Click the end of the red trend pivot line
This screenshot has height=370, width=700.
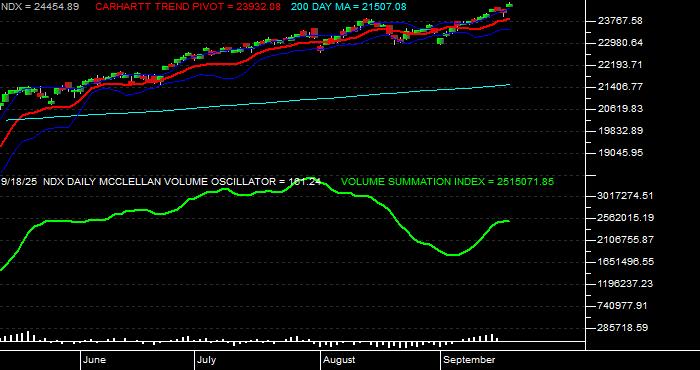[x=508, y=19]
